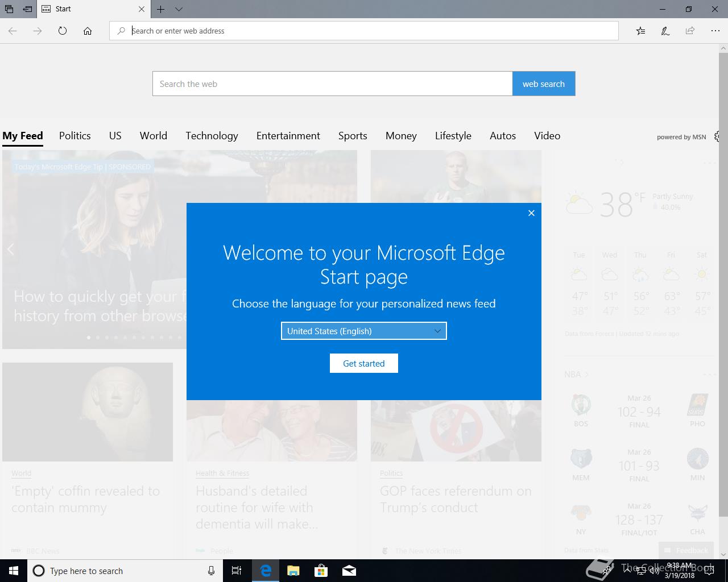The width and height of the screenshot is (728, 582).
Task: Go back with the back arrow
Action: 13,31
